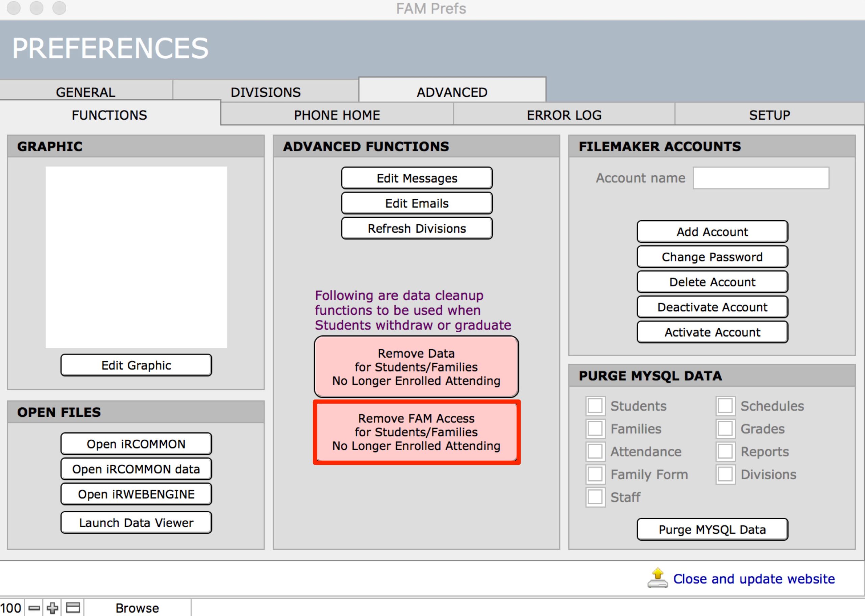The height and width of the screenshot is (616, 865).
Task: Click the zoom level 100 indicator
Action: pyautogui.click(x=11, y=608)
